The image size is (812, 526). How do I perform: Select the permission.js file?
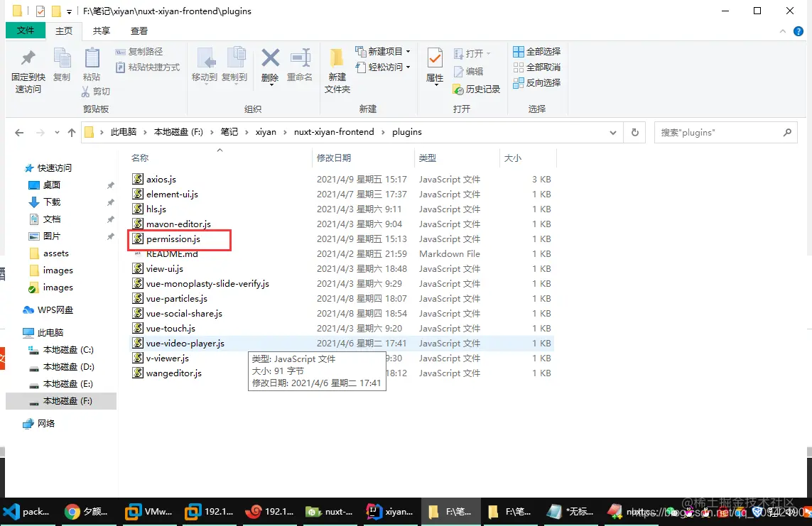tap(173, 239)
